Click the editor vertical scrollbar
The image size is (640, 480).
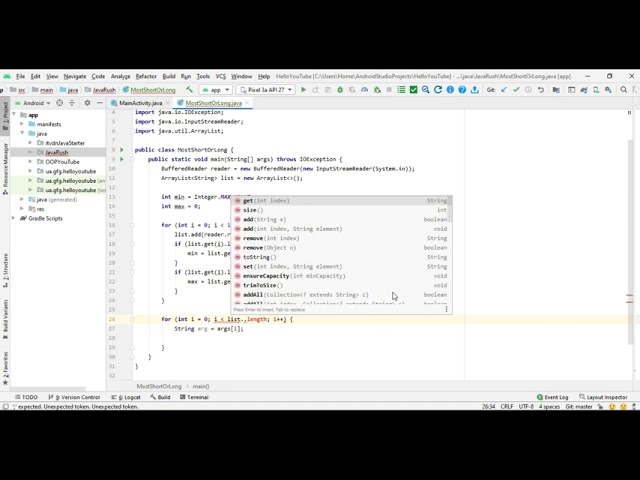(631, 241)
